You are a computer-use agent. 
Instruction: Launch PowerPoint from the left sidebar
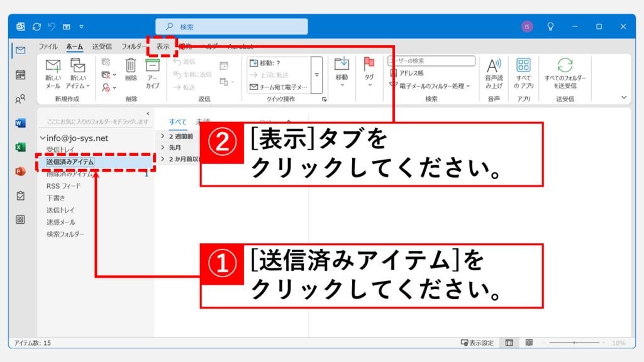pos(21,171)
